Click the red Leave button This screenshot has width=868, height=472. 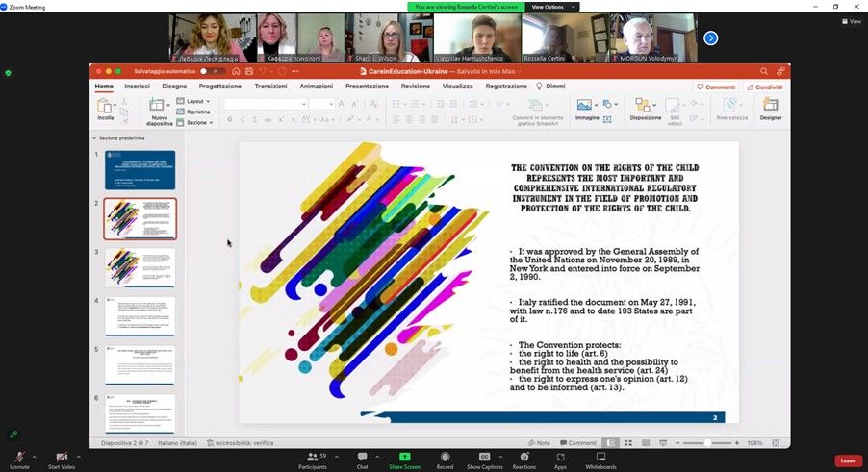pyautogui.click(x=848, y=460)
